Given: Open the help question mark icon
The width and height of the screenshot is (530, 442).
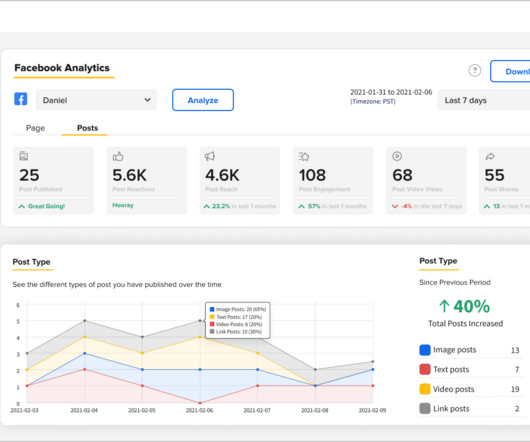Looking at the screenshot, I should [475, 70].
